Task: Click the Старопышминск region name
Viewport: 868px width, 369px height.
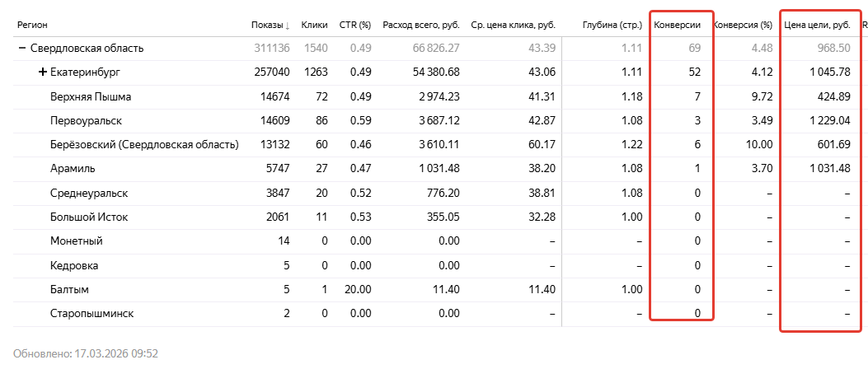Action: point(91,313)
